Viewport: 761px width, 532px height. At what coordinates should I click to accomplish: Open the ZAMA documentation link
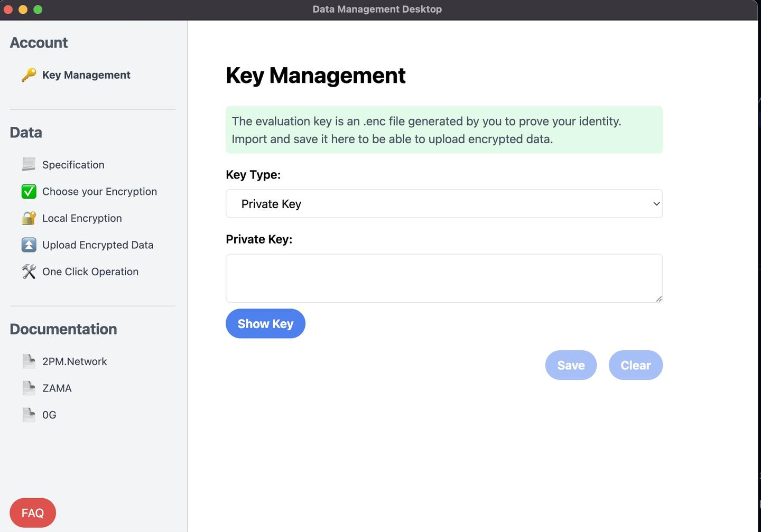[57, 388]
